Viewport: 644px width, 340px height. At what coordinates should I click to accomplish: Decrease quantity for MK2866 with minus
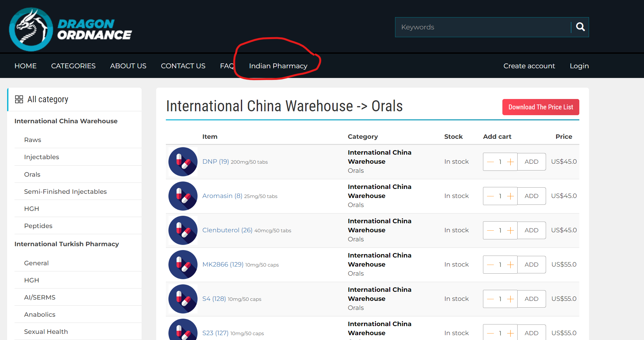(490, 265)
